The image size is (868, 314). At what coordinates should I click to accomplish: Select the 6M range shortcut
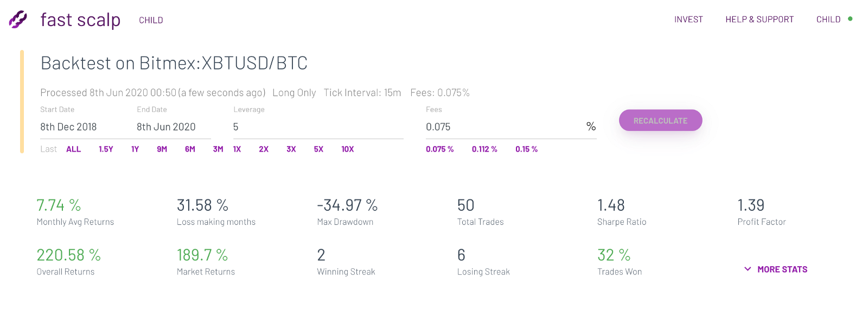[189, 149]
